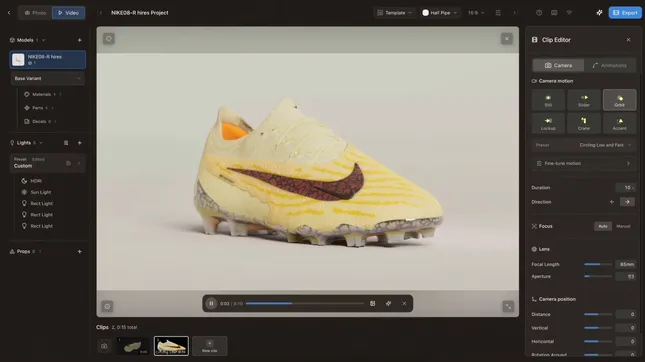Set direction to left arrow
The height and width of the screenshot is (362, 645).
pos(612,202)
